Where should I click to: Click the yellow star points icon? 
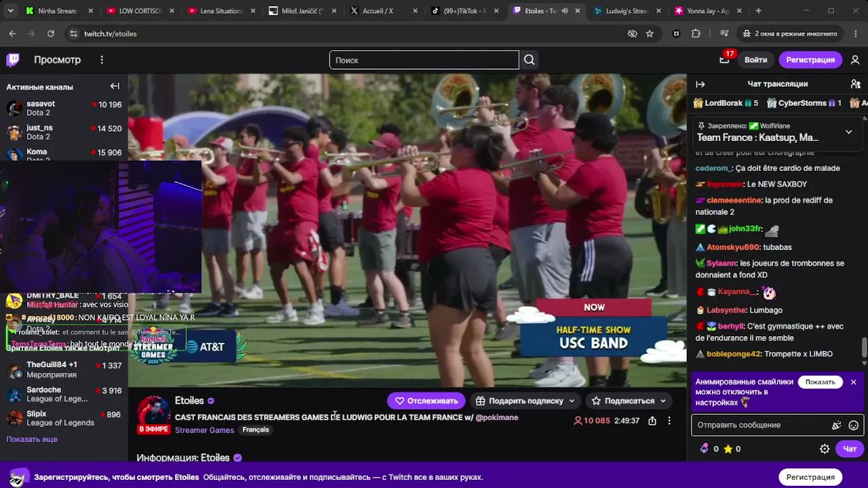[728, 449]
